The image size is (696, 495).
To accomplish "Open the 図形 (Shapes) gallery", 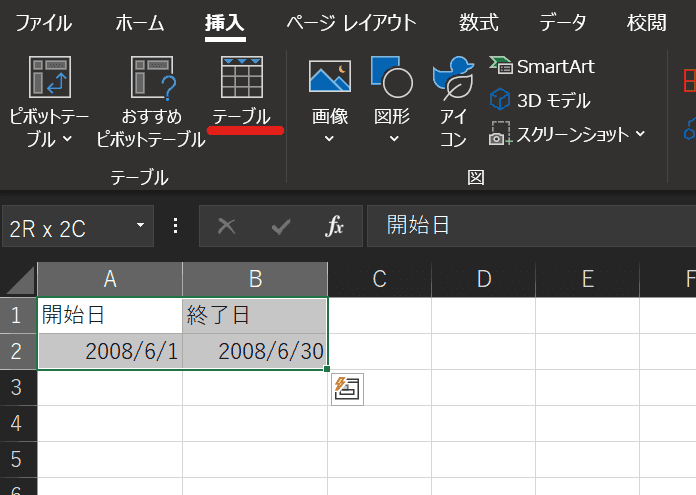I will 391,78.
